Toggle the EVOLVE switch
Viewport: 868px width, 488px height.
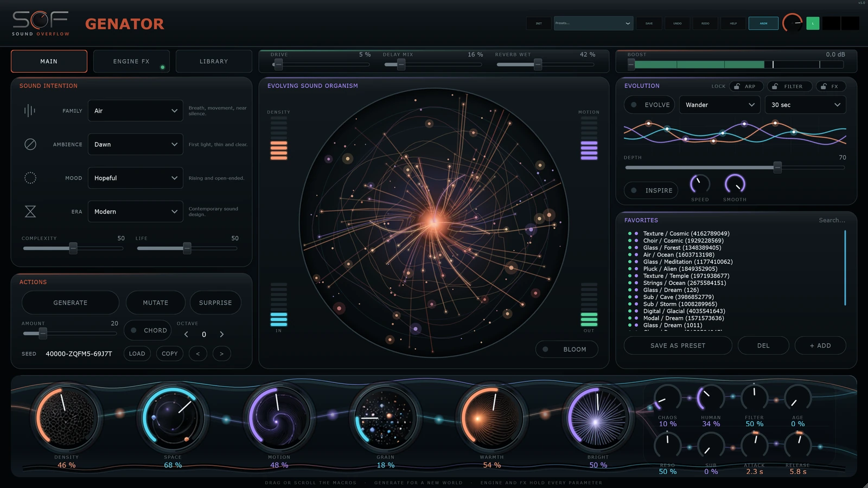pyautogui.click(x=650, y=105)
